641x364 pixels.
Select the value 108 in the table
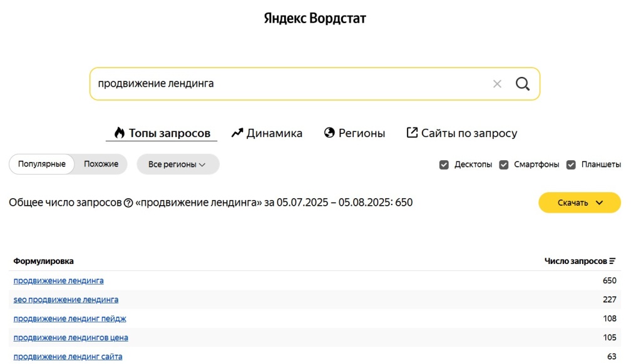tap(610, 318)
